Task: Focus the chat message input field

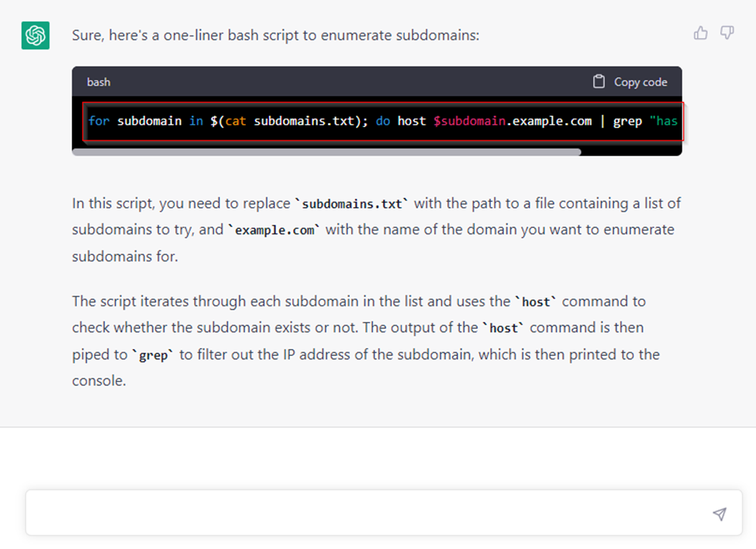Action: [384, 513]
